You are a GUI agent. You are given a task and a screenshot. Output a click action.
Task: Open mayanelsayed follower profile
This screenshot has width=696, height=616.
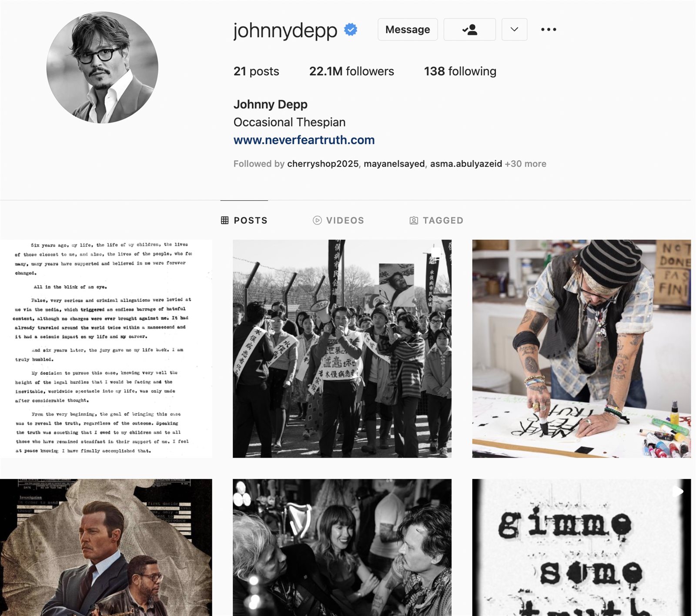[394, 164]
